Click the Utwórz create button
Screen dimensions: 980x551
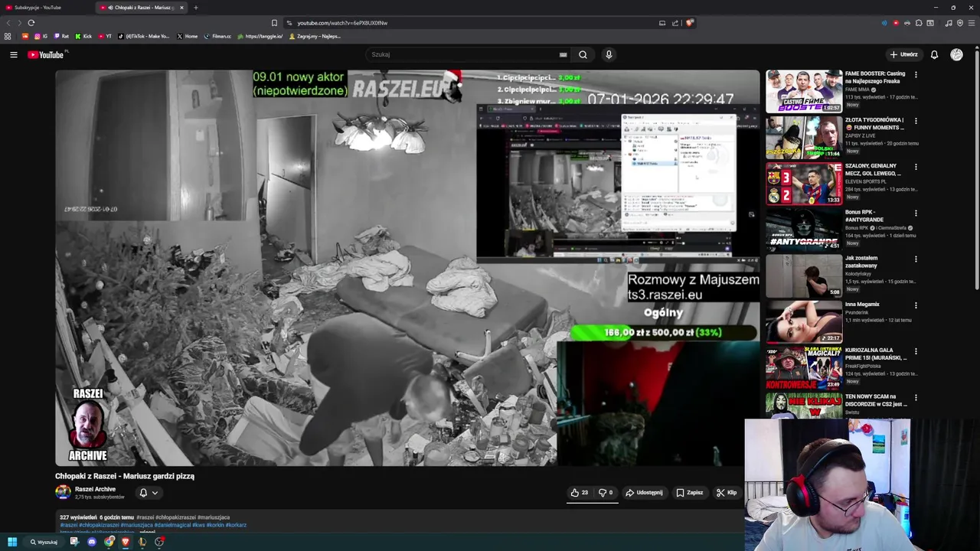click(903, 54)
